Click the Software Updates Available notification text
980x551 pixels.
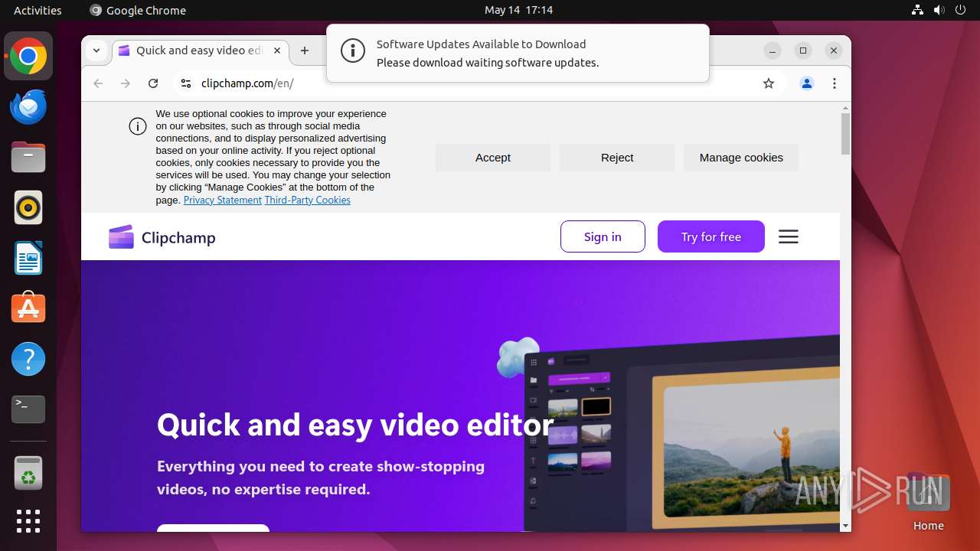(x=482, y=44)
